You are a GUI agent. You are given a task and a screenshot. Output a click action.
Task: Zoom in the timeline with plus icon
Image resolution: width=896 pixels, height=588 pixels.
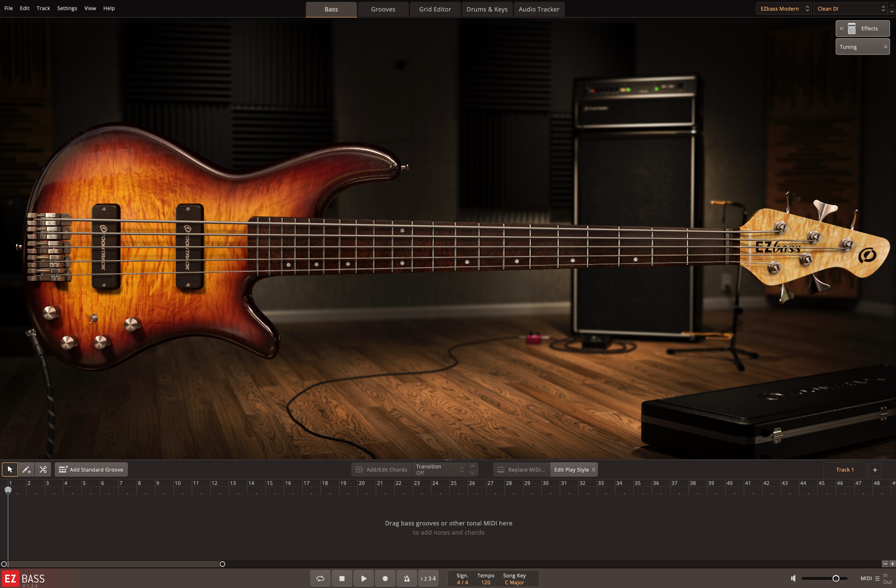tap(892, 563)
